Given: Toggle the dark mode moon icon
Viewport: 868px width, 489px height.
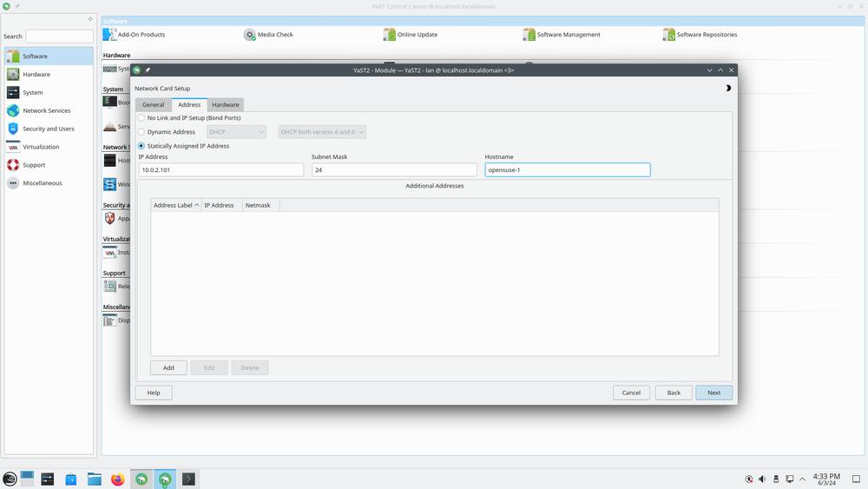Looking at the screenshot, I should click(x=727, y=88).
